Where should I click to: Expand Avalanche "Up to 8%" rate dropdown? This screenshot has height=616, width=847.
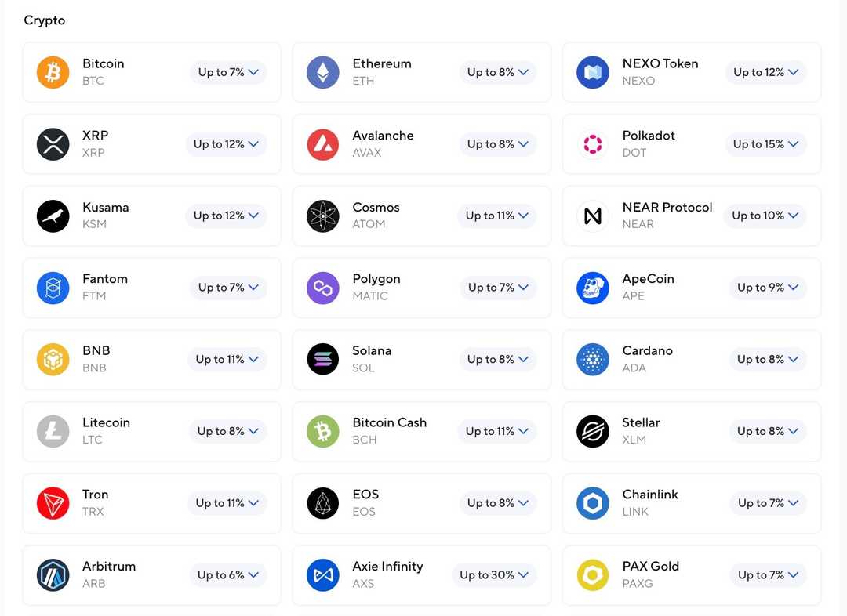497,144
